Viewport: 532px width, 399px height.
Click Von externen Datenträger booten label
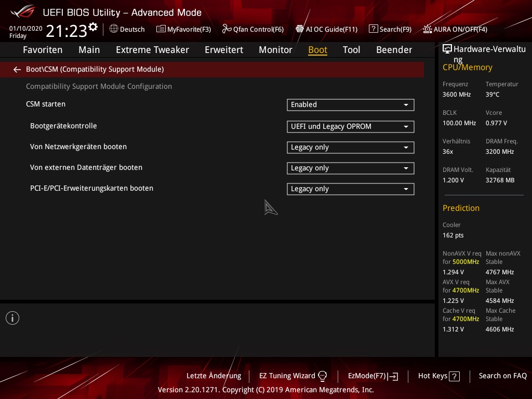(86, 167)
